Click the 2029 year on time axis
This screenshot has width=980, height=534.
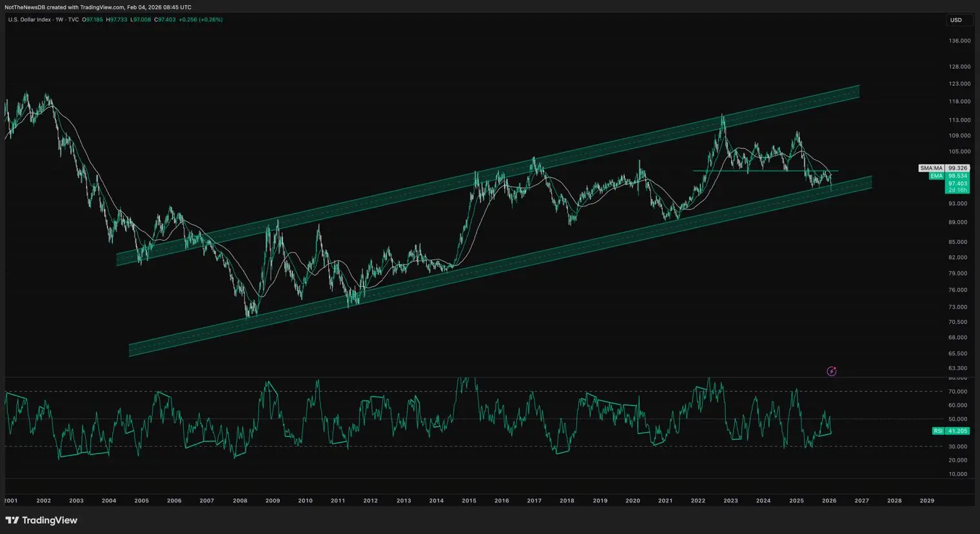tap(927, 500)
